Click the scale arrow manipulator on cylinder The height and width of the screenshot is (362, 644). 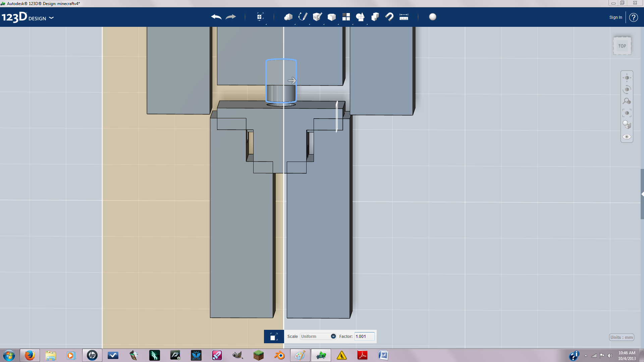[292, 81]
